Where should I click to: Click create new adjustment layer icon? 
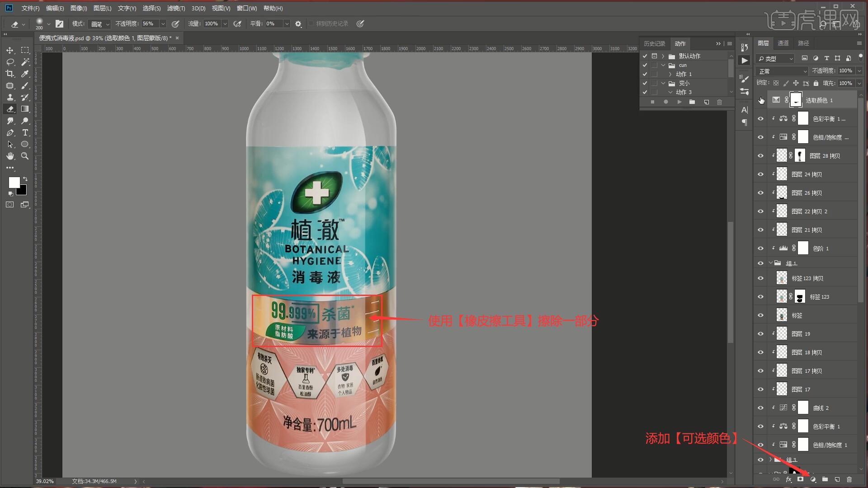pos(813,479)
